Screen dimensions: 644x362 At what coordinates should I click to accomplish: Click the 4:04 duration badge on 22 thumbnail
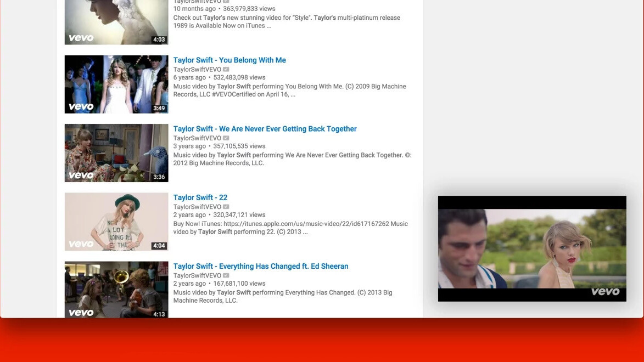[x=159, y=246]
